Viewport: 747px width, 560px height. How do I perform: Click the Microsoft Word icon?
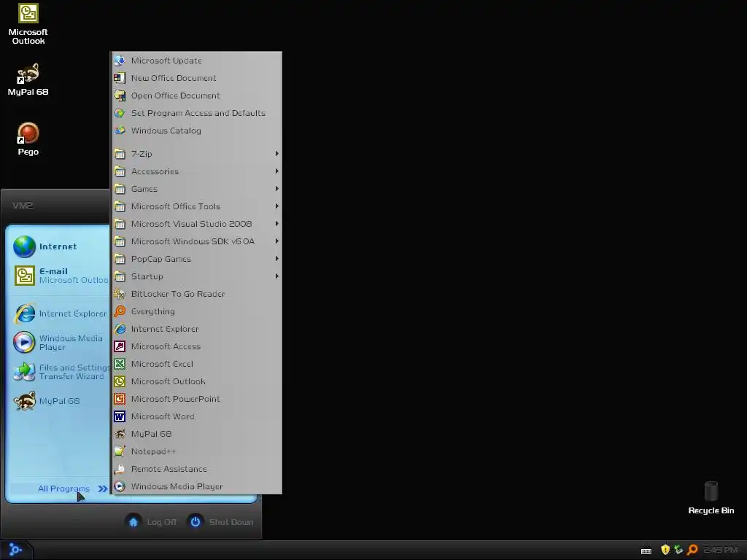(x=120, y=416)
